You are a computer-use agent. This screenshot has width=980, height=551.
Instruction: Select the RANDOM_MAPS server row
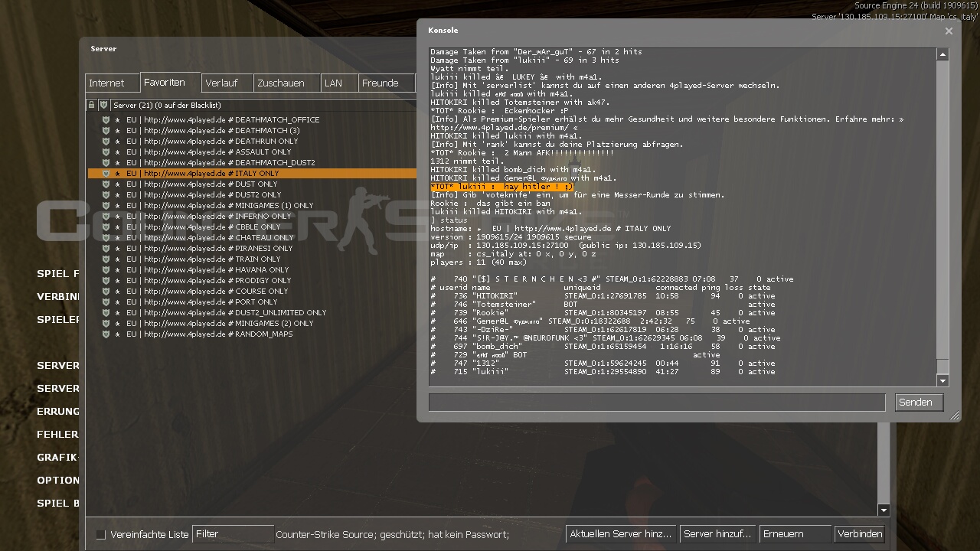point(252,334)
